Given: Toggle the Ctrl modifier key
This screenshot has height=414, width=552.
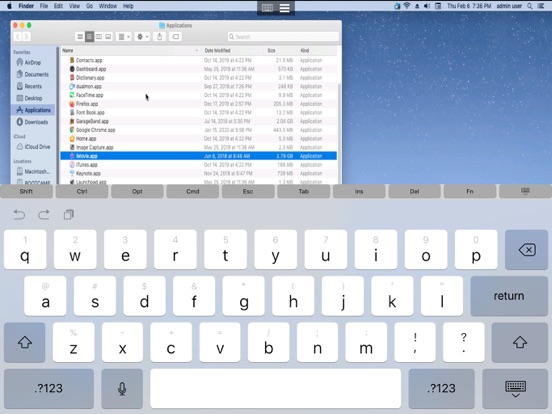Looking at the screenshot, I should pos(82,192).
